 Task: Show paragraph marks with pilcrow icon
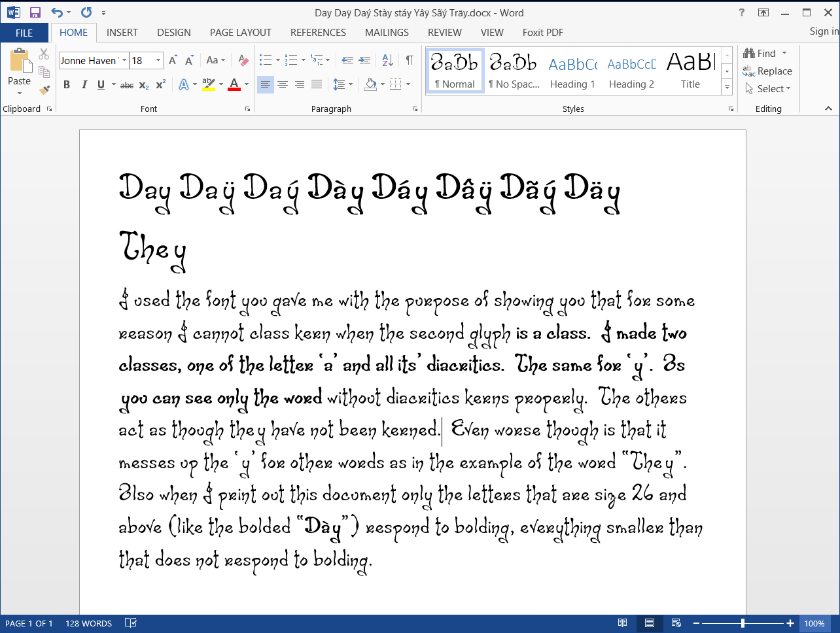point(409,61)
